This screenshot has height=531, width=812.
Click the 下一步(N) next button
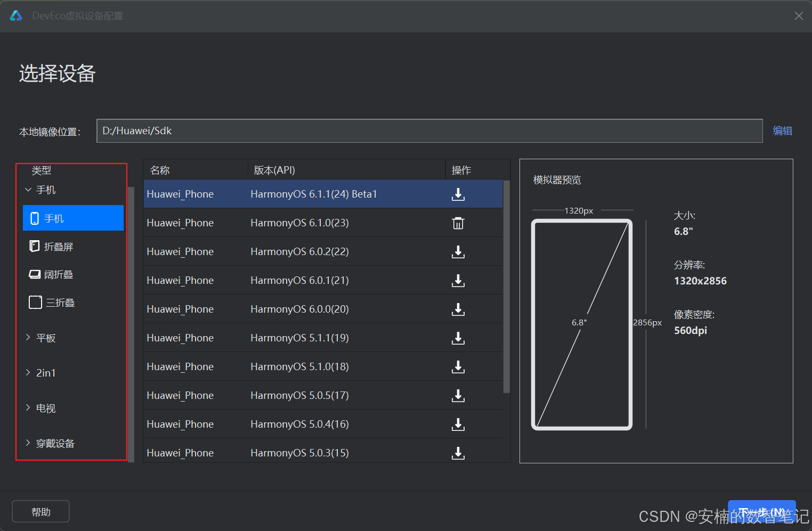coord(762,512)
